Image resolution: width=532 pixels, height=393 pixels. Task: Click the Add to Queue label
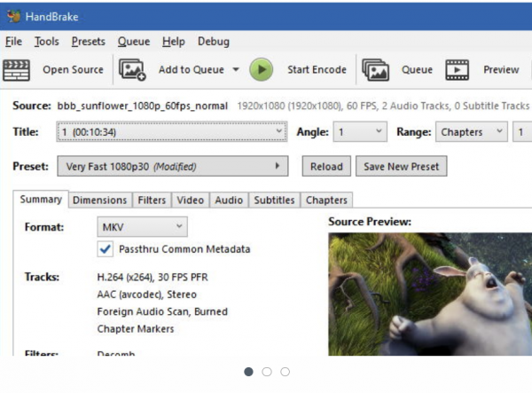click(x=192, y=69)
